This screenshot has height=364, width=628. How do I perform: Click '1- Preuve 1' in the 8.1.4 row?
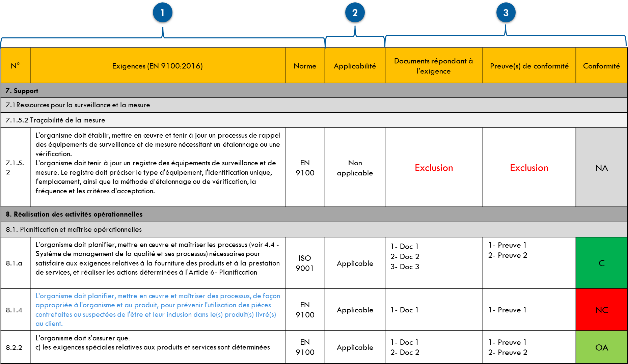pos(507,310)
